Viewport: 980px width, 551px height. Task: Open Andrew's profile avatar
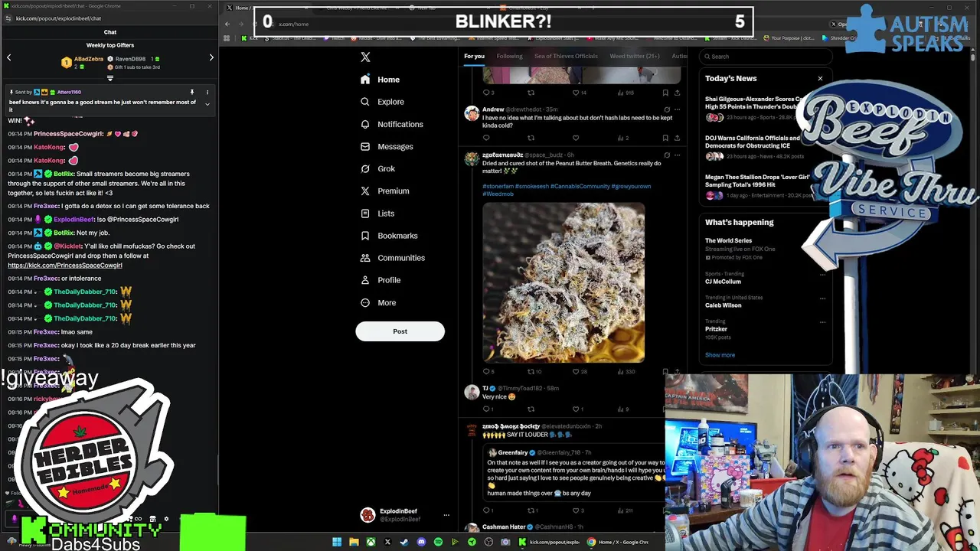pos(472,113)
